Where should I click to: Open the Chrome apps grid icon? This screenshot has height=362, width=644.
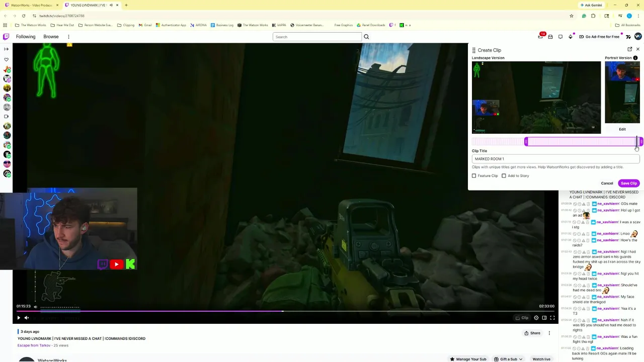tap(5, 25)
